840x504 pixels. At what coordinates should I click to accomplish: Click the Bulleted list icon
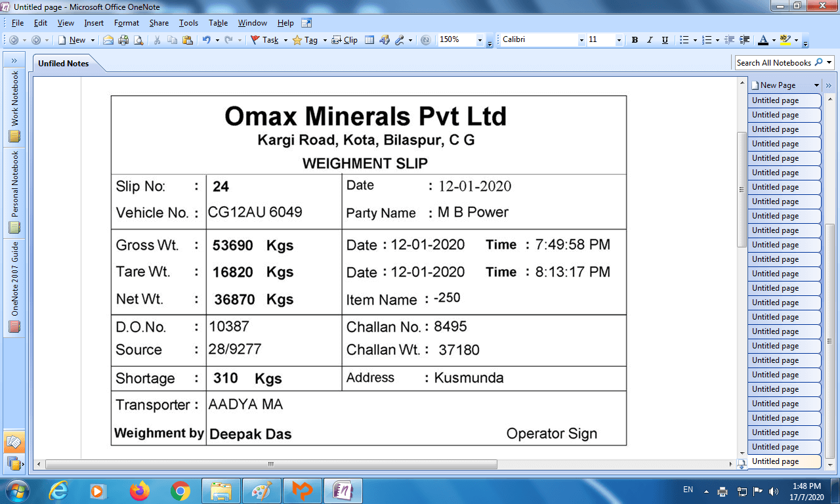point(684,40)
